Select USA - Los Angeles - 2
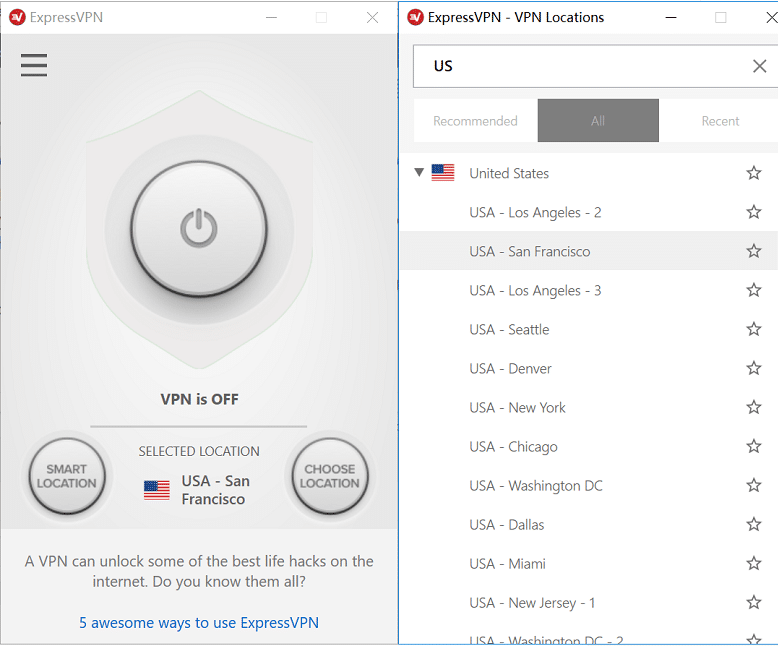 589,212
